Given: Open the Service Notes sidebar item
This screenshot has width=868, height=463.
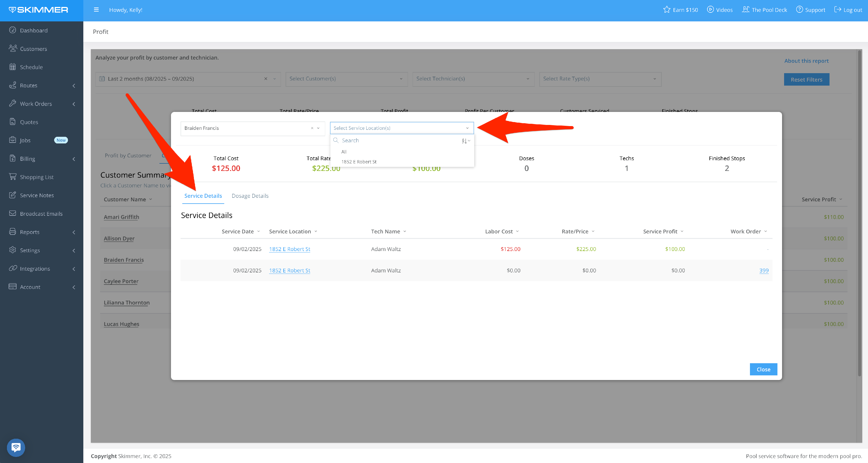Looking at the screenshot, I should [x=37, y=195].
